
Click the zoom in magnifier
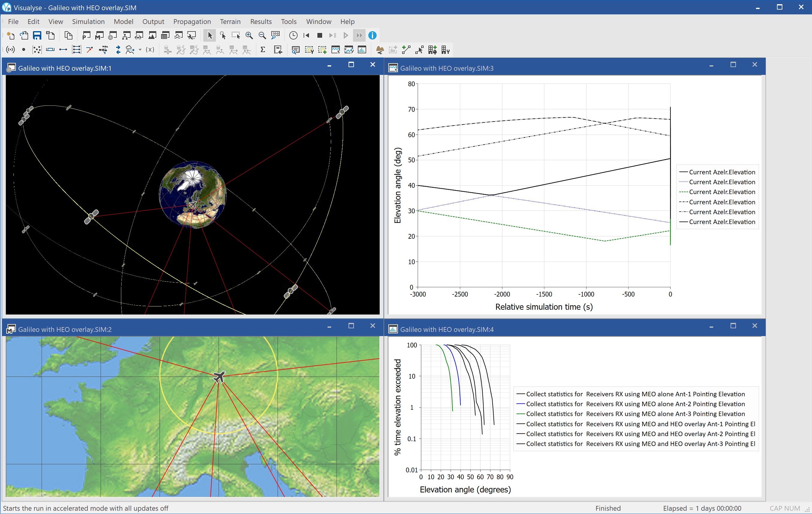coord(249,35)
